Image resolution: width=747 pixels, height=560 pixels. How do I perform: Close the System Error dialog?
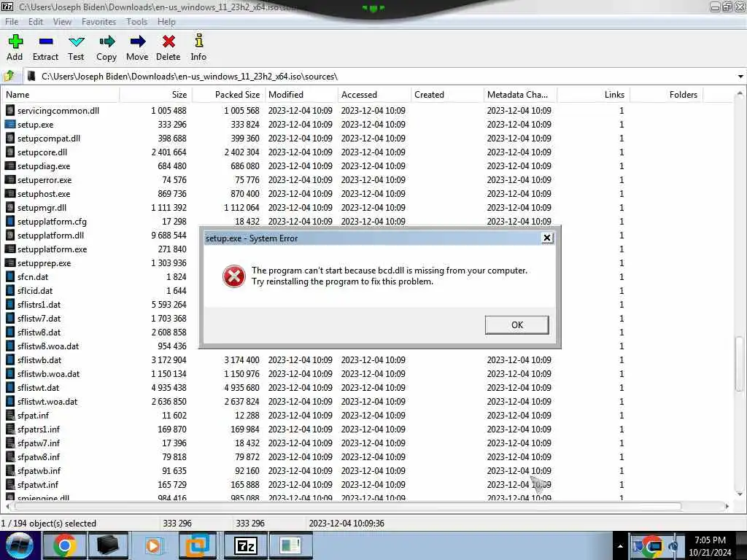click(x=547, y=238)
